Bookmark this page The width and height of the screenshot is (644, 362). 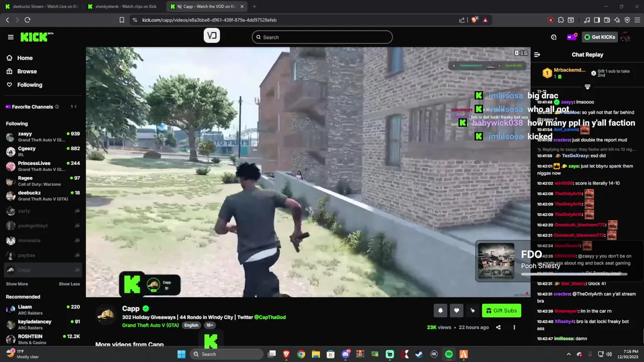(x=122, y=20)
